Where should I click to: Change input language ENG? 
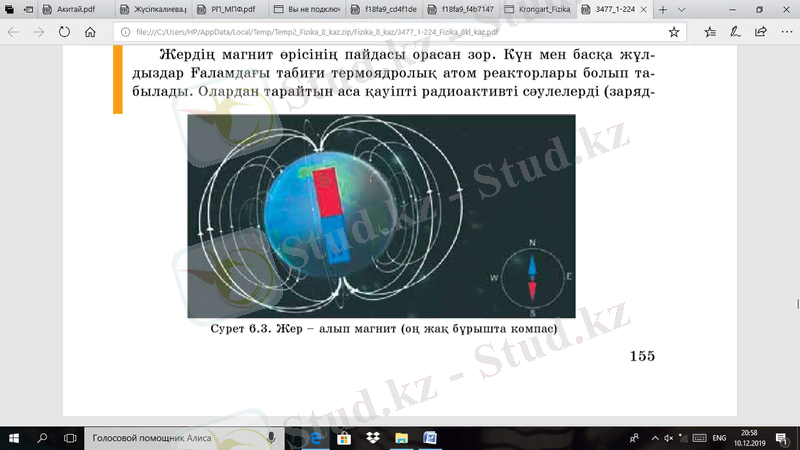(719, 438)
